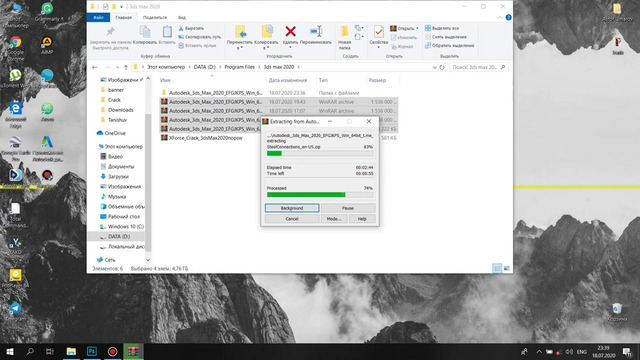Click the red Delete (Удалить) icon
The height and width of the screenshot is (360, 640).
click(x=290, y=31)
